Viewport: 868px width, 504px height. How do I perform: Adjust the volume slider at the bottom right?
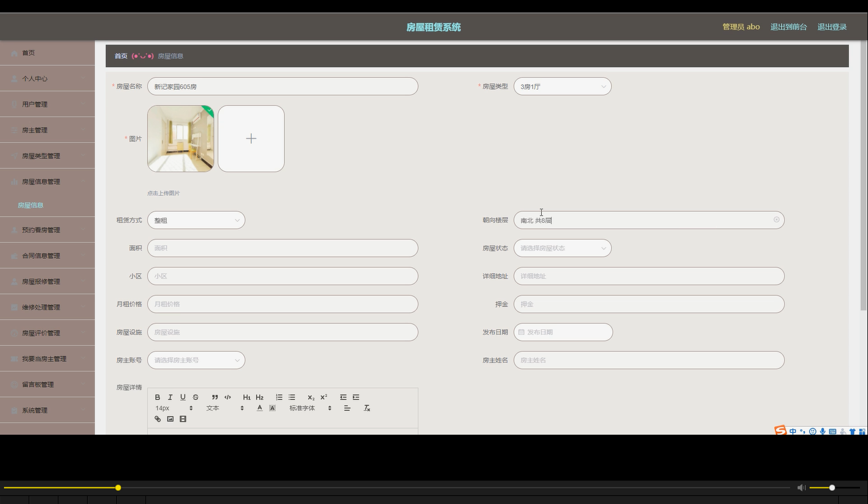(x=831, y=487)
